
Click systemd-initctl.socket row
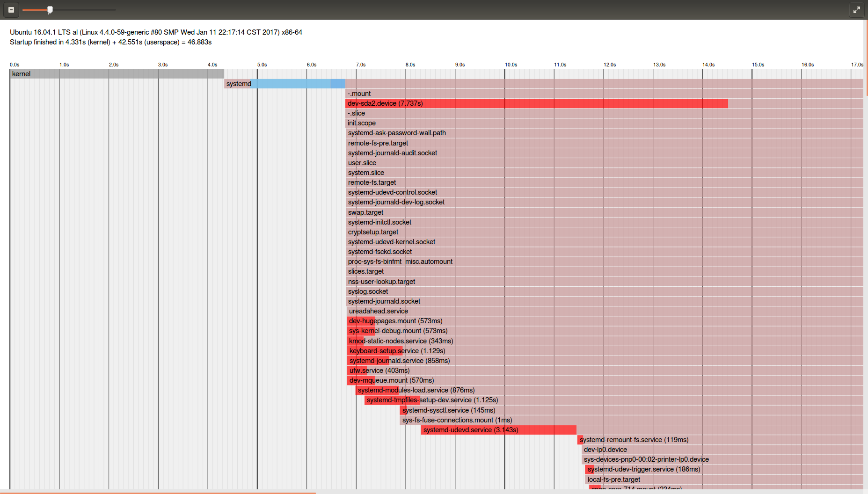[x=604, y=222]
